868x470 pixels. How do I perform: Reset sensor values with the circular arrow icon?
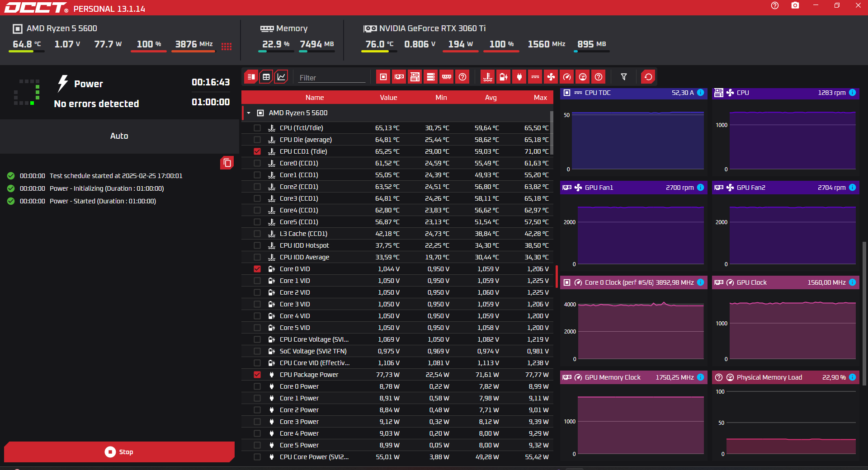click(x=648, y=77)
